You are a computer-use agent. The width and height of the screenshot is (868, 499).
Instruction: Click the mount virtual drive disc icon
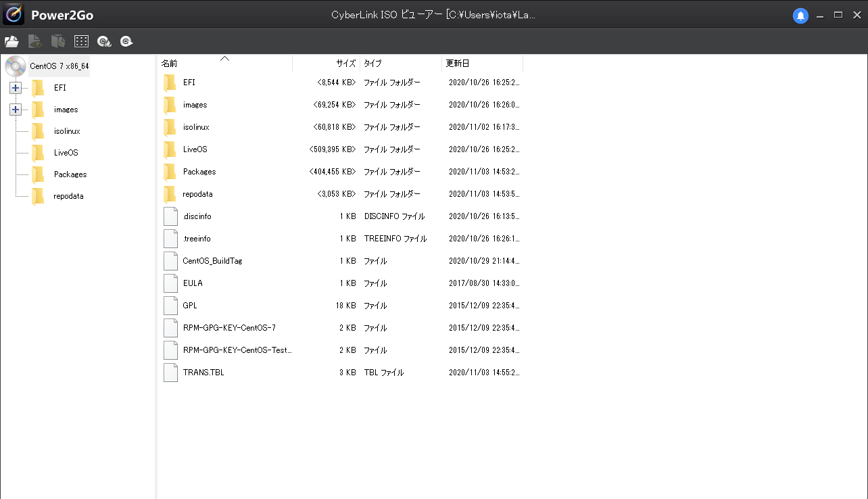click(126, 42)
